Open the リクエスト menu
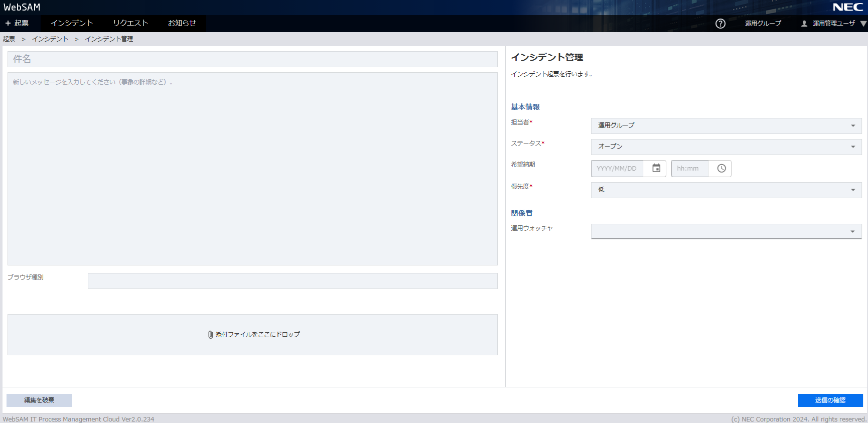 click(130, 23)
